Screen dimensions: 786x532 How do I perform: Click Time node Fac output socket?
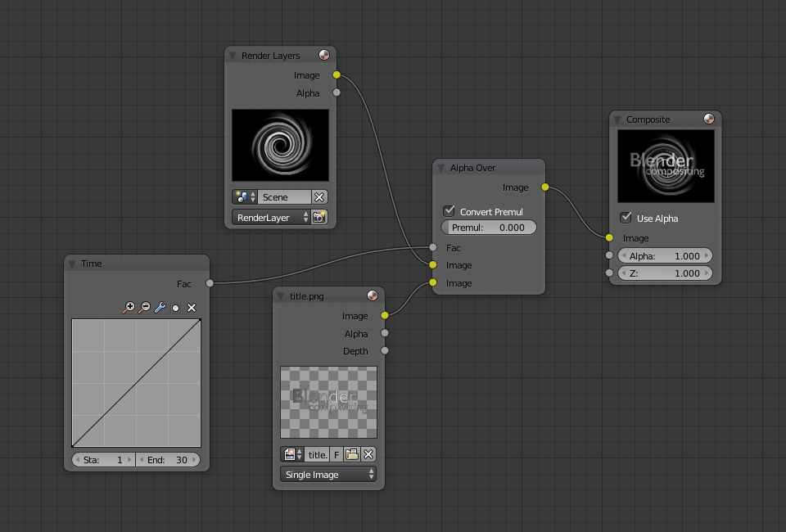click(210, 283)
